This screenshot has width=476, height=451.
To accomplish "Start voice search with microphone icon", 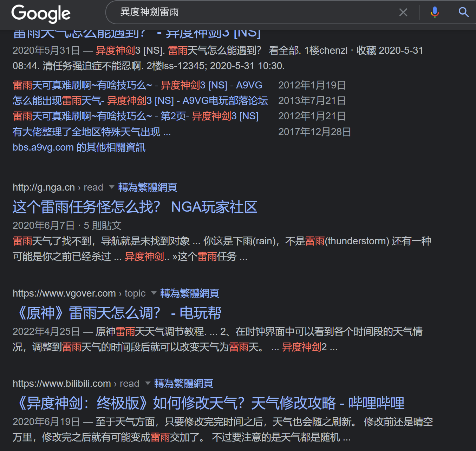I will click(435, 12).
